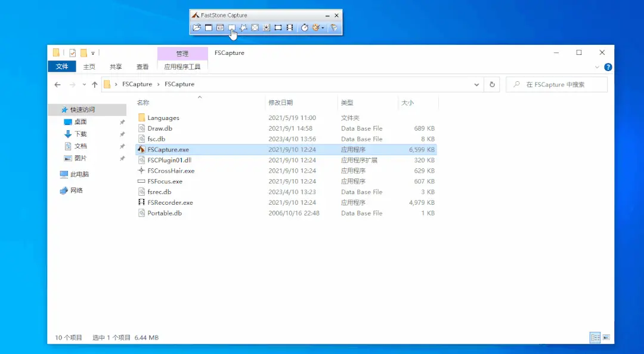This screenshot has height=354, width=644.
Task: Select the Capture Full Screen icon
Action: pos(255,27)
